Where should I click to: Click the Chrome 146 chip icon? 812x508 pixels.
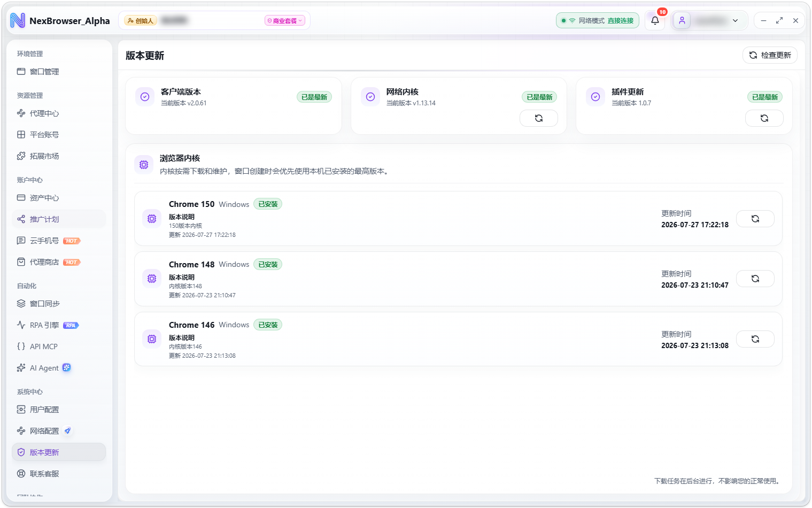click(152, 339)
